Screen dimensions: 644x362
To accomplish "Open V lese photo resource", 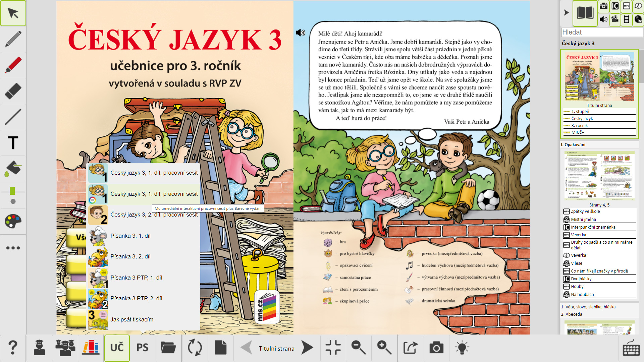I will tap(599, 263).
